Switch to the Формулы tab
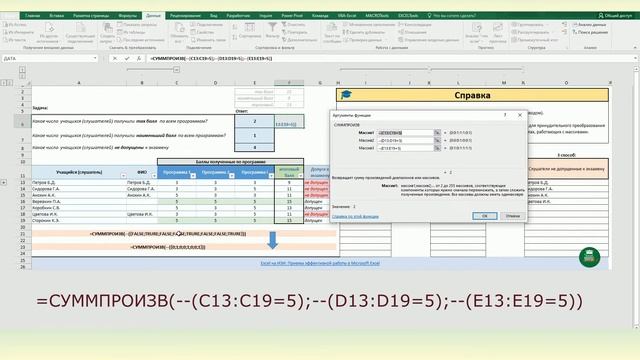Screen dimensions: 640x360 pos(127,16)
